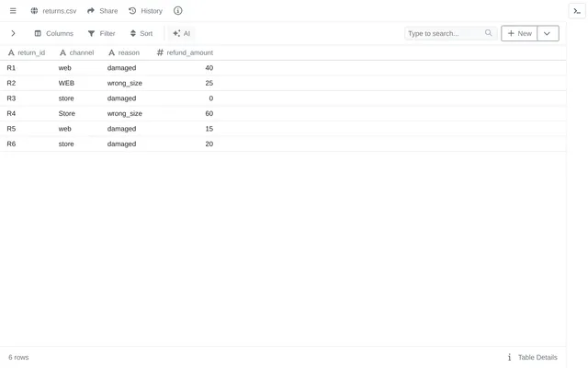Open the Filter options
Viewport: 588px width, 368px height.
pyautogui.click(x=102, y=33)
